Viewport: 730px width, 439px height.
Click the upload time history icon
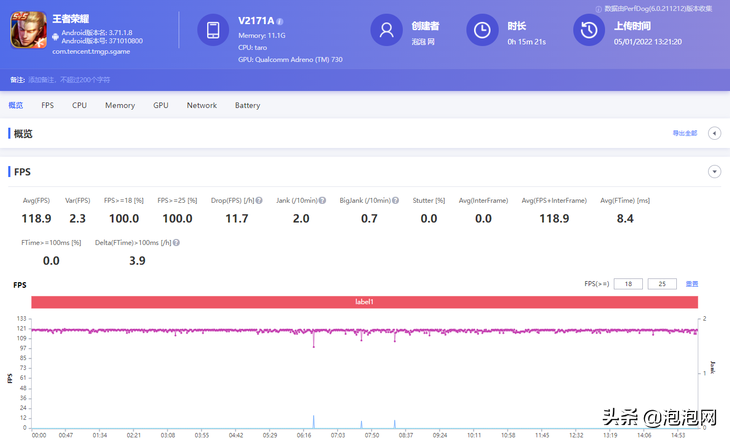pyautogui.click(x=588, y=30)
